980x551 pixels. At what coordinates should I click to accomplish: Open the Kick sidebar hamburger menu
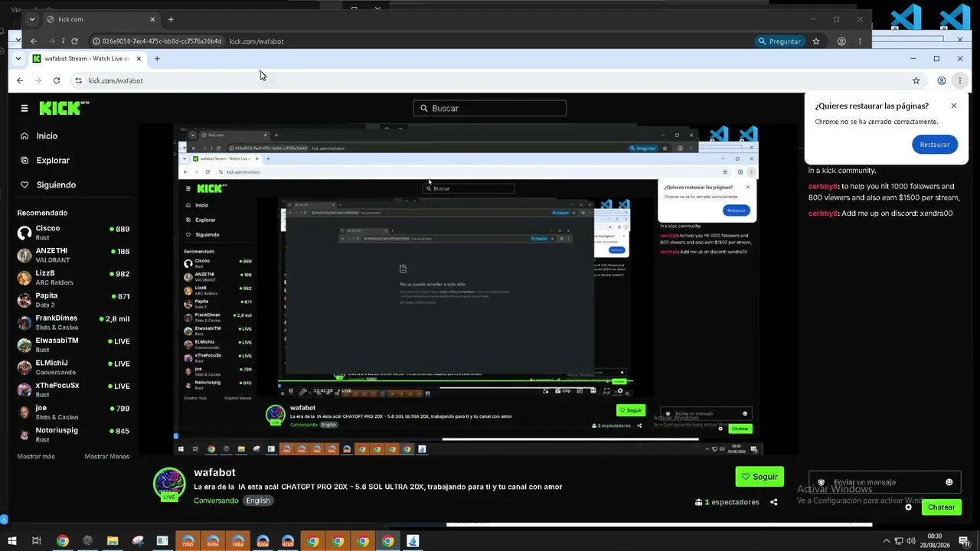[24, 109]
